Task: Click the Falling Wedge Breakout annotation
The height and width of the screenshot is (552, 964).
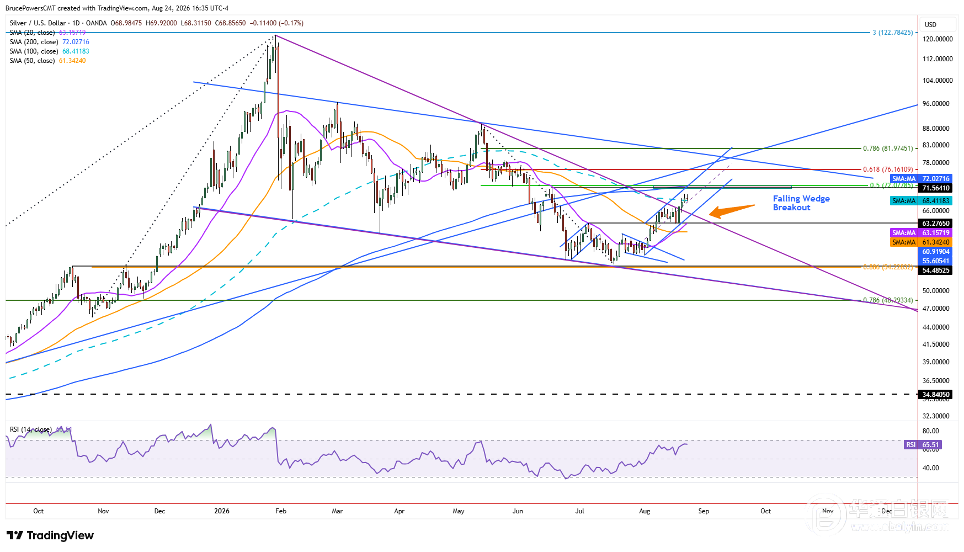Action: click(801, 203)
